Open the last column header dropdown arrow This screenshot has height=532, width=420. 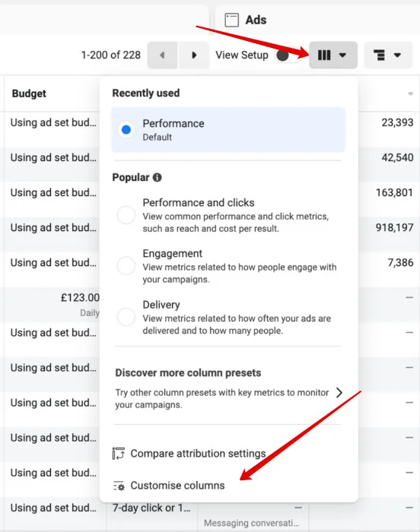click(x=410, y=93)
